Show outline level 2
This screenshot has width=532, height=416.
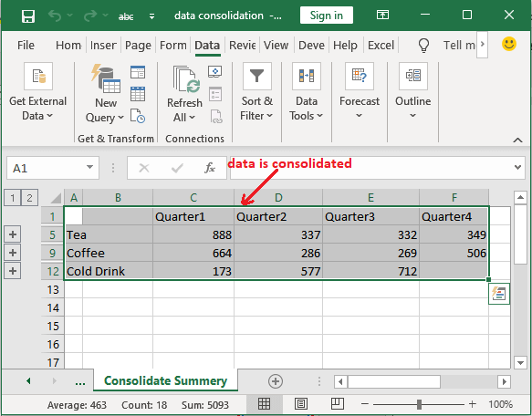(29, 197)
